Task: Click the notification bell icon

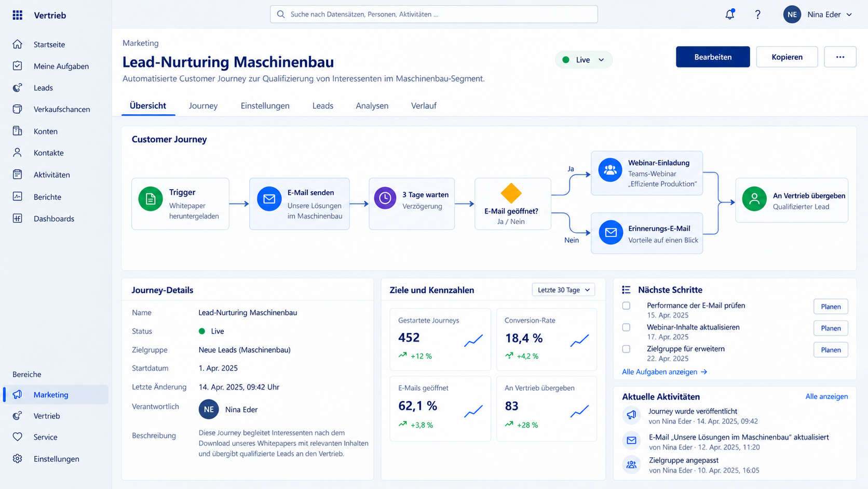Action: click(730, 15)
